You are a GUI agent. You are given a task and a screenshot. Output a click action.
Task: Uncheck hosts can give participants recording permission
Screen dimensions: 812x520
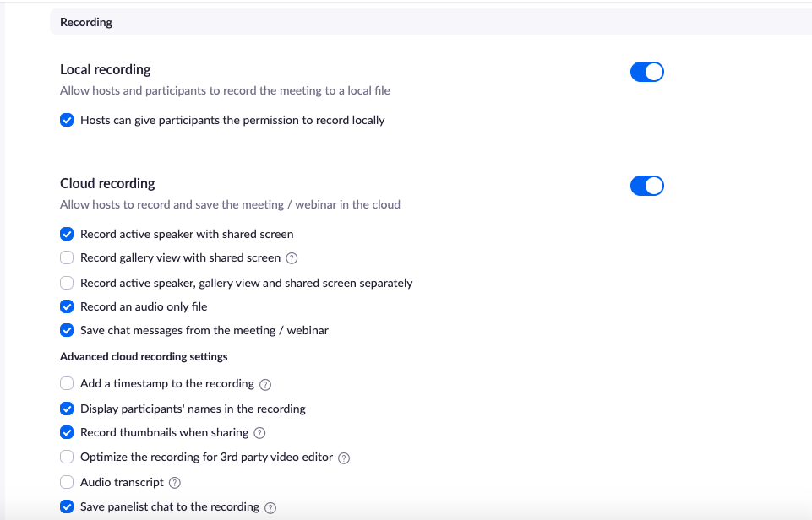67,120
